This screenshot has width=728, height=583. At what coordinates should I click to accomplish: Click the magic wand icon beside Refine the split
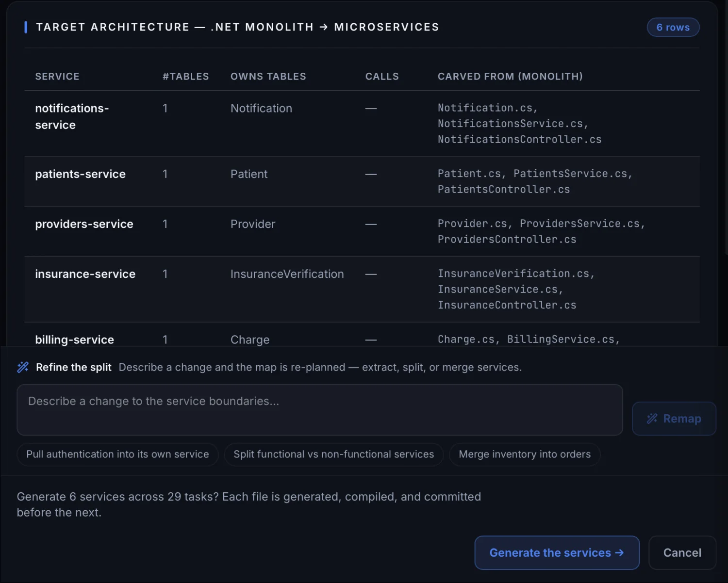(x=23, y=367)
